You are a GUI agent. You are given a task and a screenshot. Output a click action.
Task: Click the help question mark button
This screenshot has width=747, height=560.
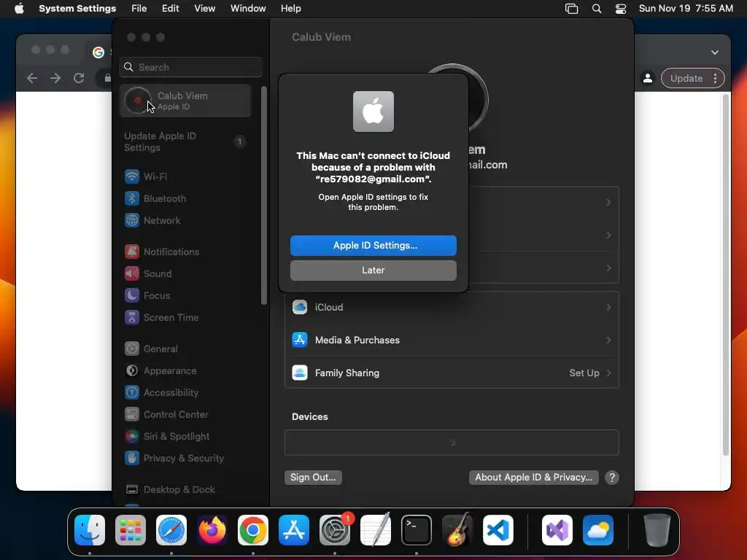tap(612, 478)
